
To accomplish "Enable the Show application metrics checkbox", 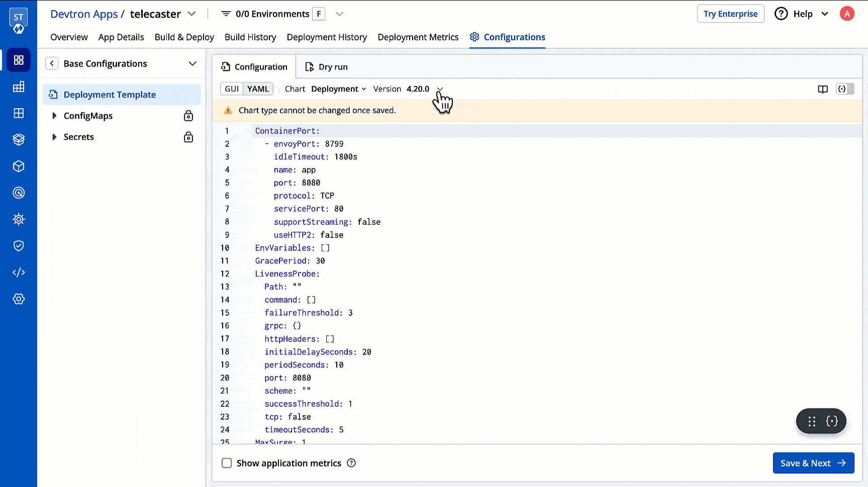I will click(x=227, y=463).
